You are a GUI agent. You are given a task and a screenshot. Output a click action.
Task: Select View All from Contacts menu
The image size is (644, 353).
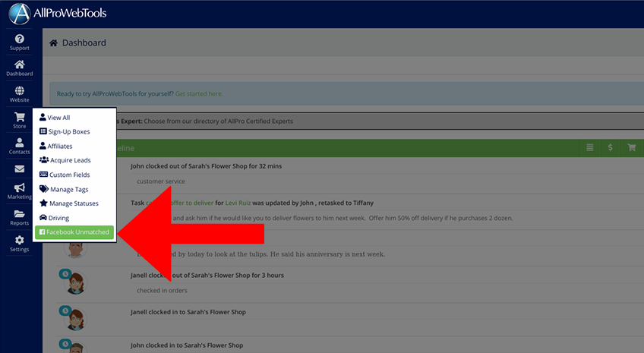click(x=55, y=118)
